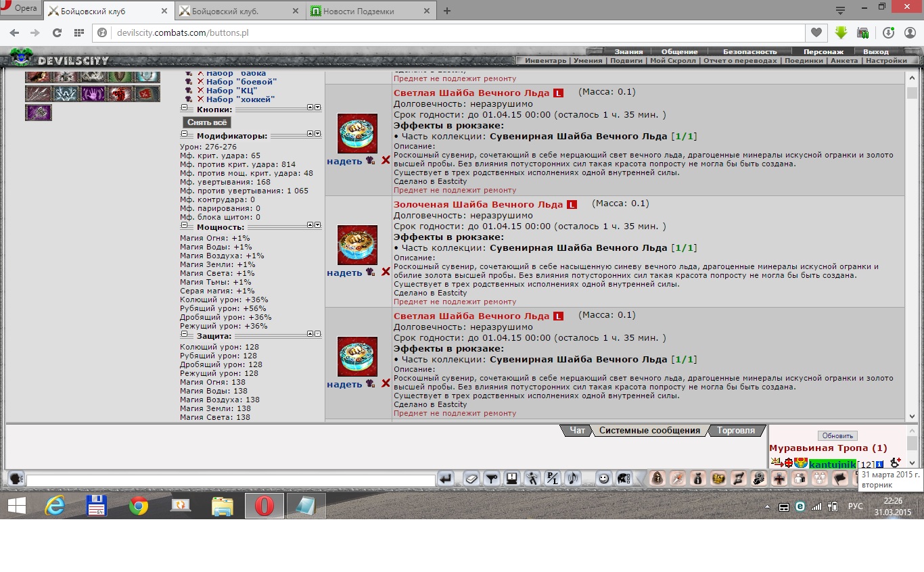Move the Модификаторы section down
924x572 pixels.
coord(318,134)
